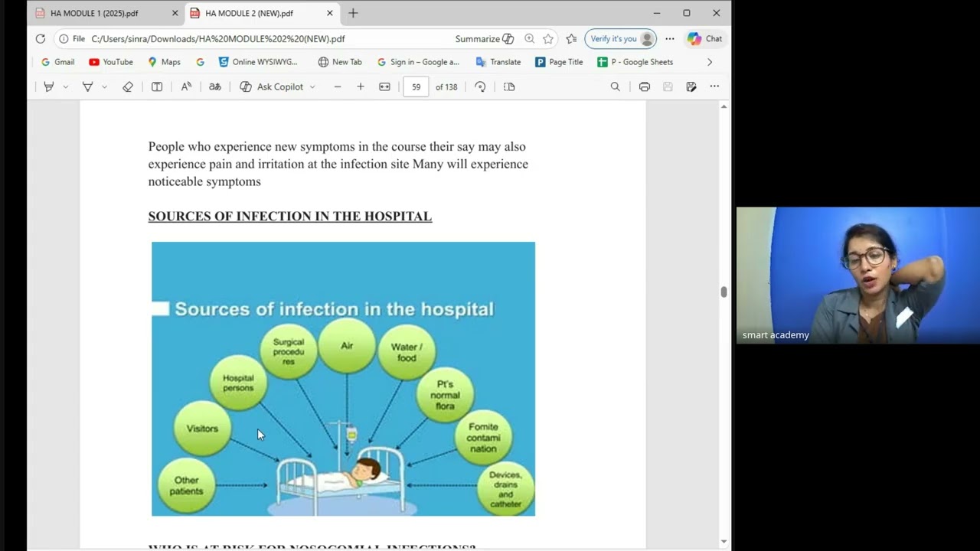Expand the bookmarks overflow chevron

point(709,62)
